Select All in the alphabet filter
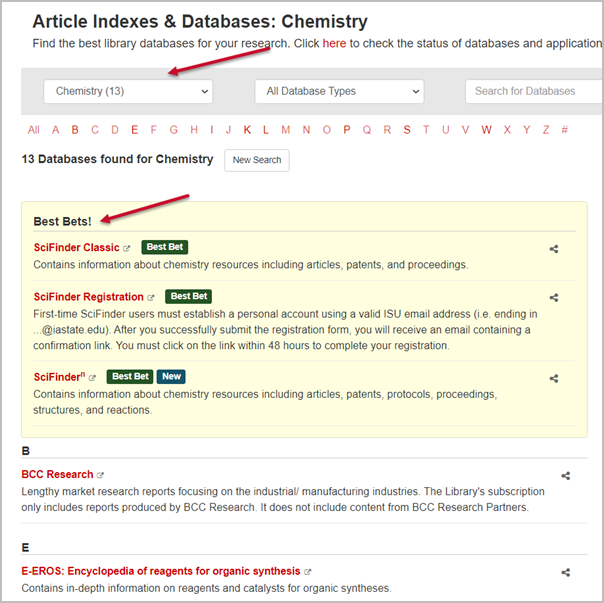The height and width of the screenshot is (603, 604). [x=34, y=130]
